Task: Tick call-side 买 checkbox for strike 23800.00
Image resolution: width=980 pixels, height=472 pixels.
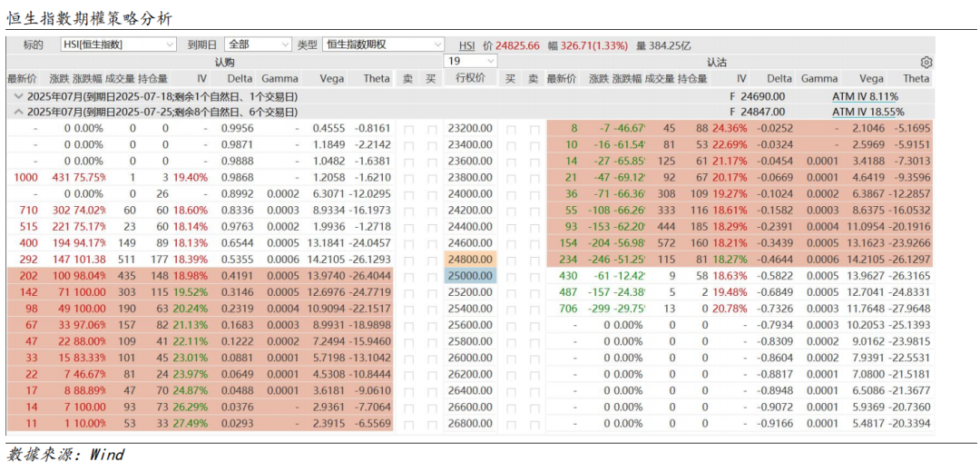Action: [432, 178]
